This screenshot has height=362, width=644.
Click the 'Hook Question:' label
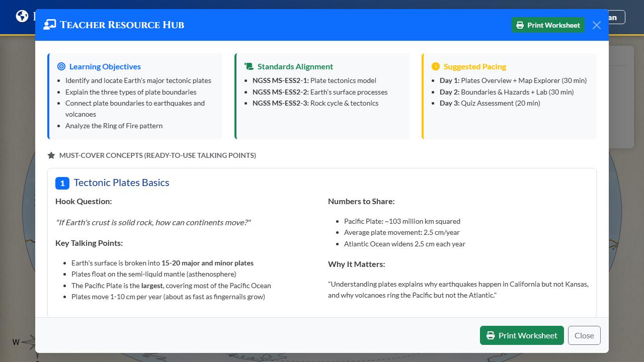click(84, 201)
